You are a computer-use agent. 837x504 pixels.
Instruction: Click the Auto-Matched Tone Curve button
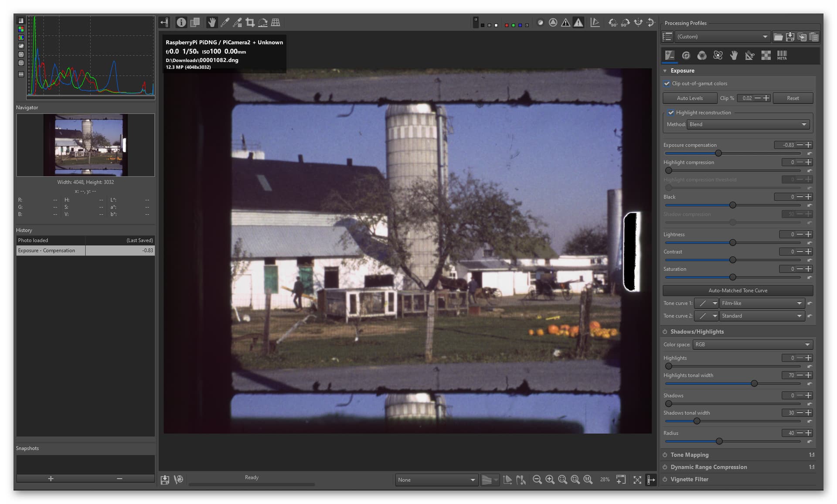(738, 290)
